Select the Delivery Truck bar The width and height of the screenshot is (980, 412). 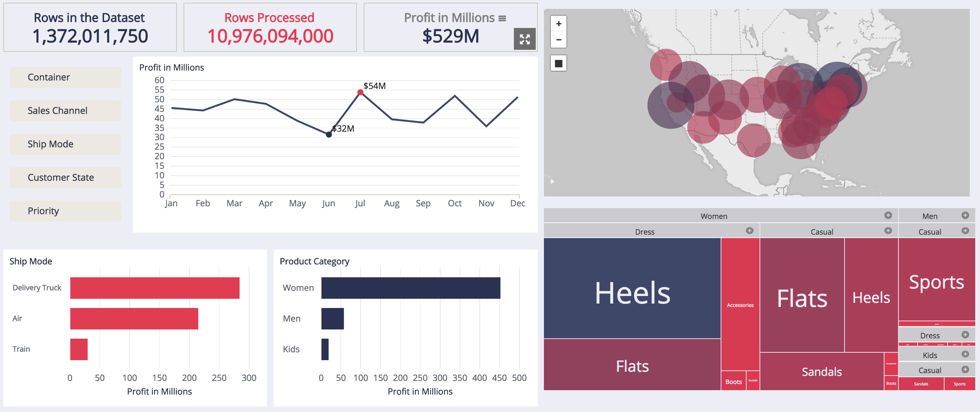(x=155, y=288)
